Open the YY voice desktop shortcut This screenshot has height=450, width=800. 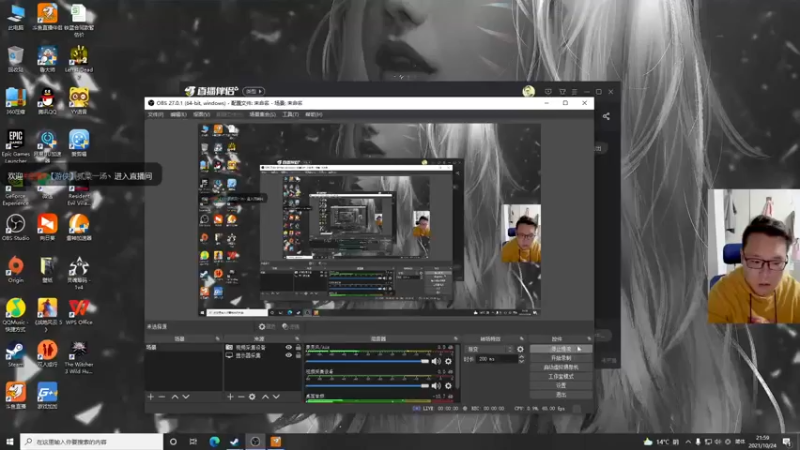79,101
